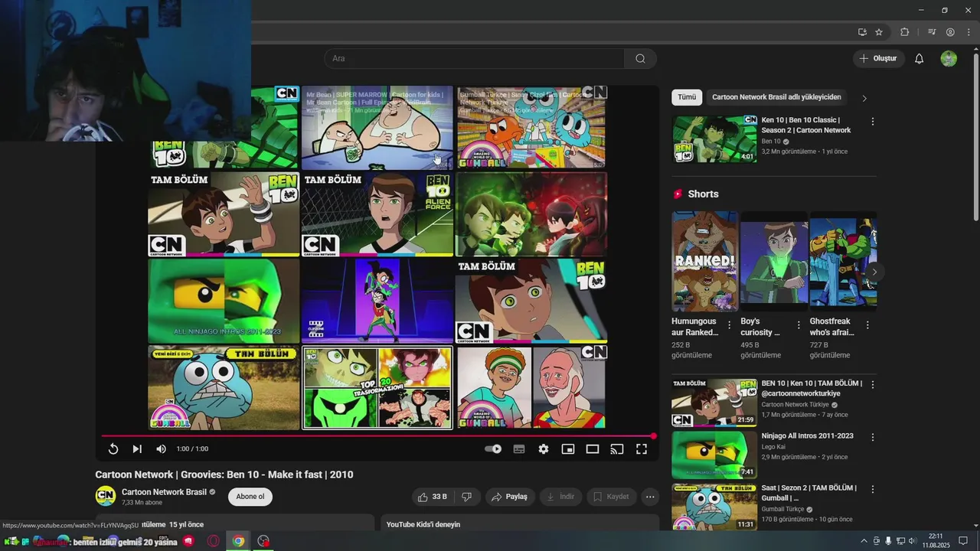980x551 pixels.
Task: Enter fullscreen mode
Action: pyautogui.click(x=642, y=449)
